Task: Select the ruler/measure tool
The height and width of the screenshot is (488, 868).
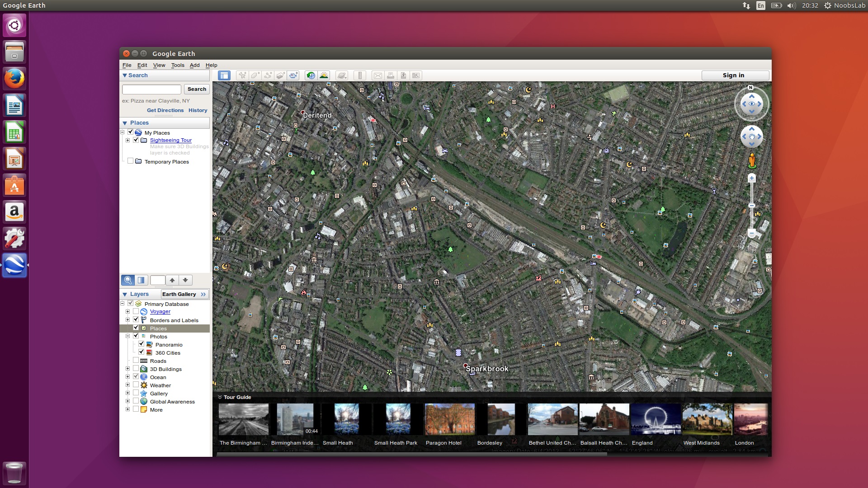Action: point(361,75)
